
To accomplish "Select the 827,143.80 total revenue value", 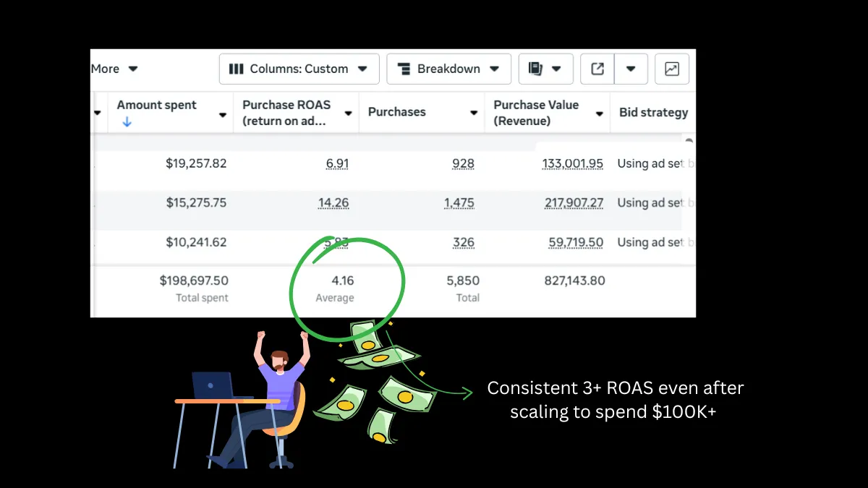I will click(574, 281).
